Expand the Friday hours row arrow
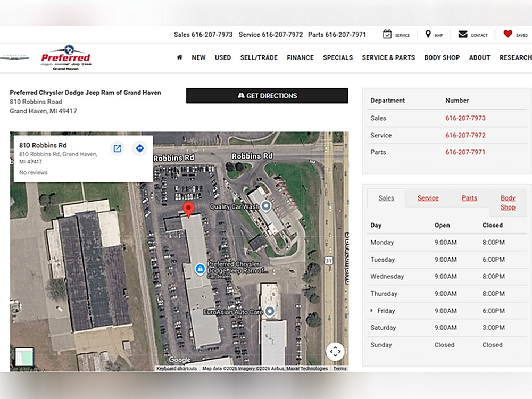532x399 pixels. pyautogui.click(x=372, y=311)
